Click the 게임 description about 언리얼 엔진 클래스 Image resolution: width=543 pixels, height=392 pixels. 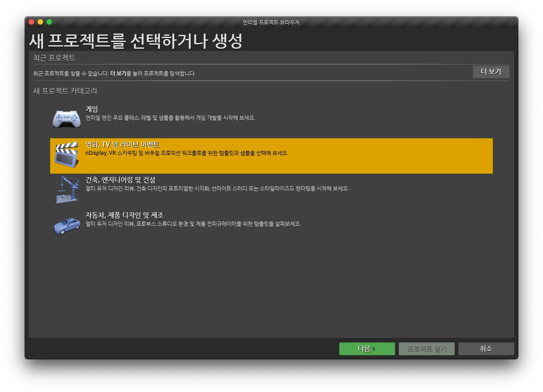point(170,118)
